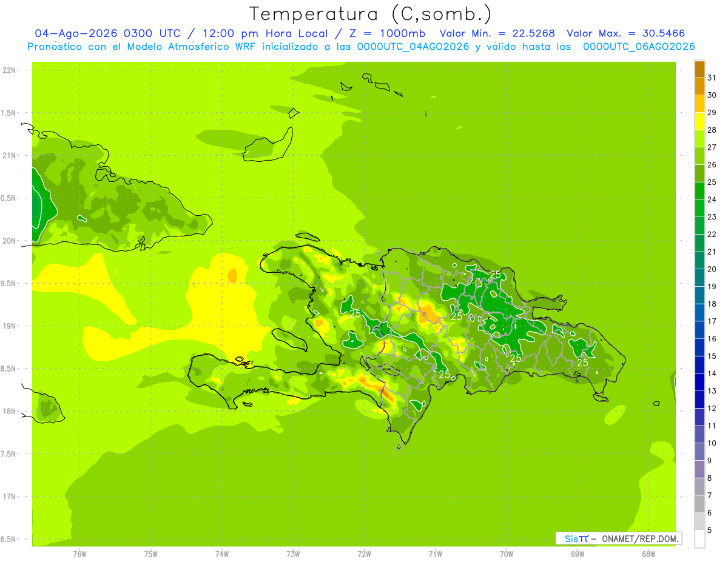Pick the yellow swatch between 28 and 29

click(x=699, y=121)
